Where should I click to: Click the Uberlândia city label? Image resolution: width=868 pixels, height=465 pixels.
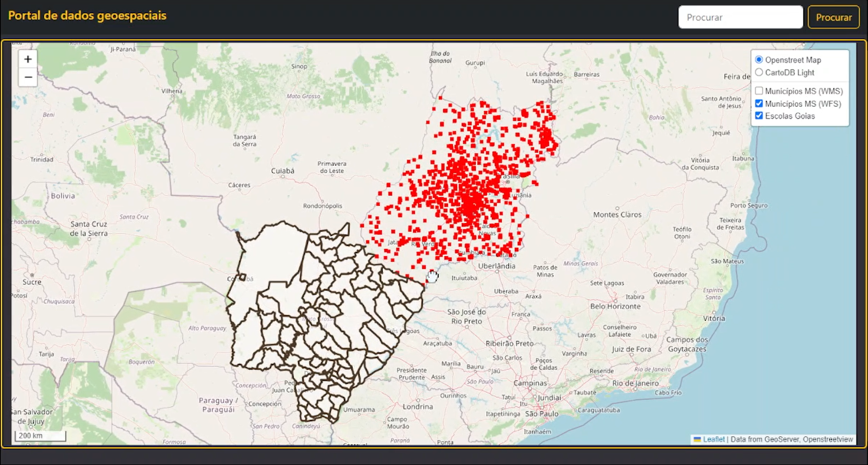pyautogui.click(x=497, y=266)
